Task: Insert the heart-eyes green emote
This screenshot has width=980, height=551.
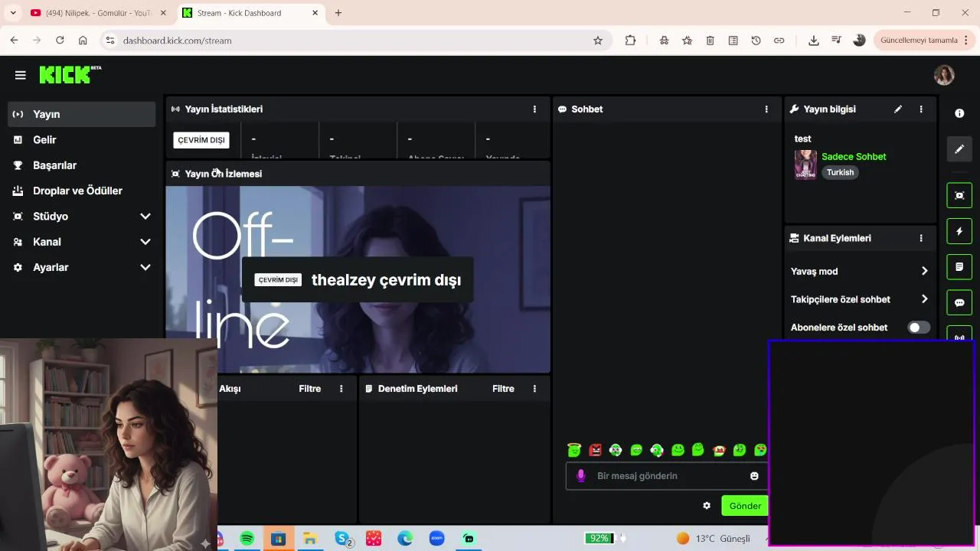Action: click(760, 450)
